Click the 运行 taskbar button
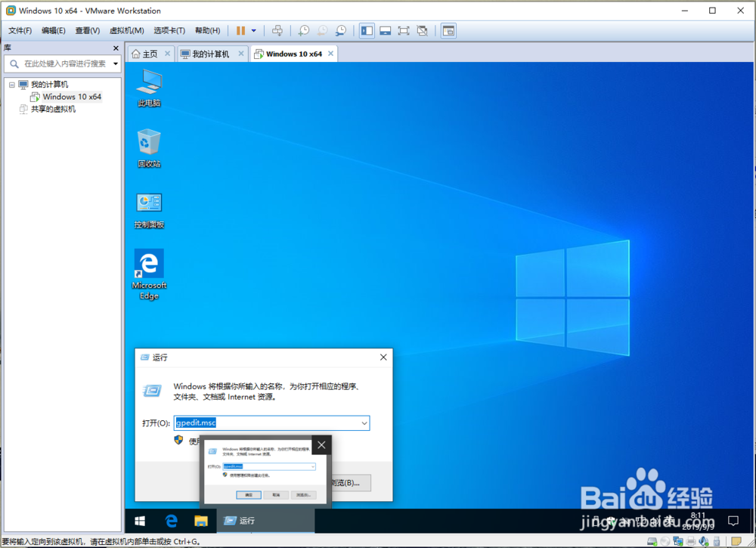 [265, 521]
